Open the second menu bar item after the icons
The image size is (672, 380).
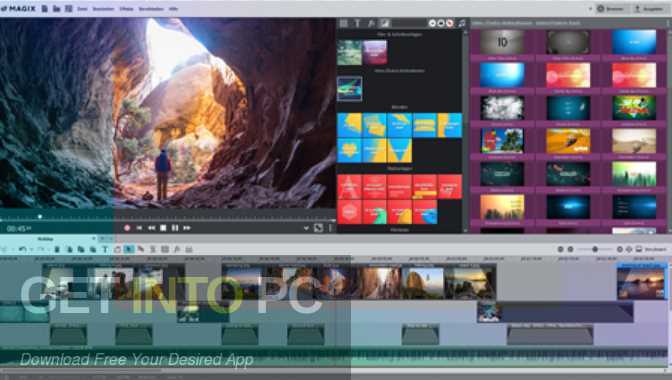pyautogui.click(x=104, y=9)
